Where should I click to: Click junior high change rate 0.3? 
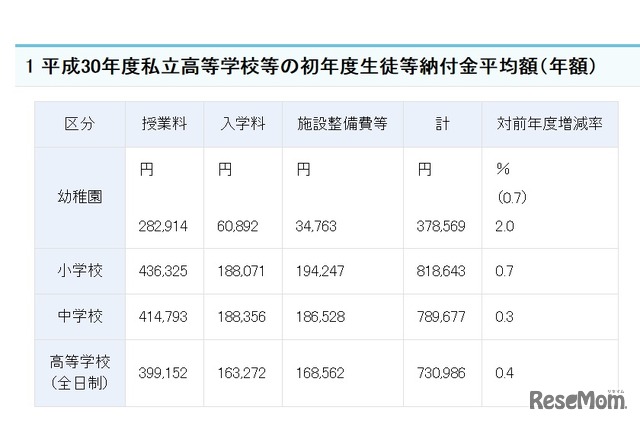(x=504, y=317)
